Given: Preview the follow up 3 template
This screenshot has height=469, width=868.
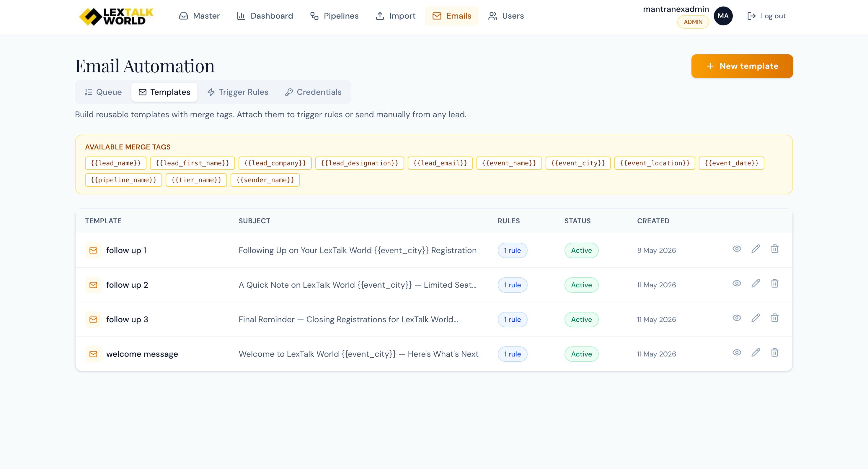Looking at the screenshot, I should (737, 318).
